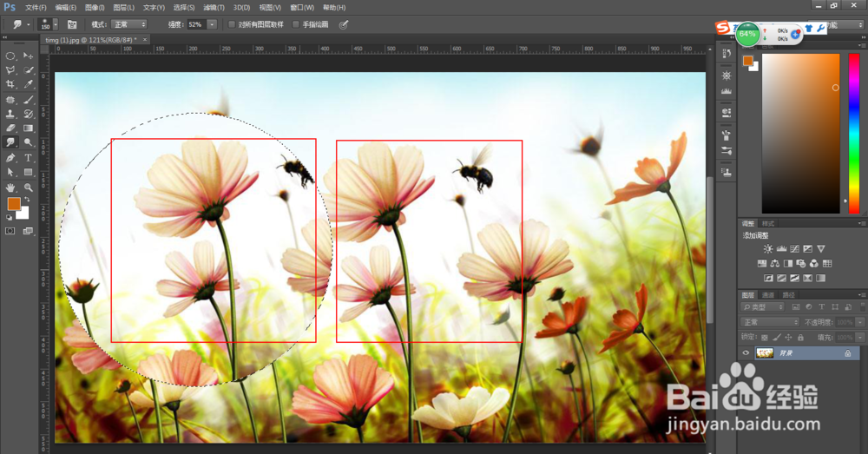Select the Spot Healing Brush tool
This screenshot has width=868, height=454.
click(10, 100)
